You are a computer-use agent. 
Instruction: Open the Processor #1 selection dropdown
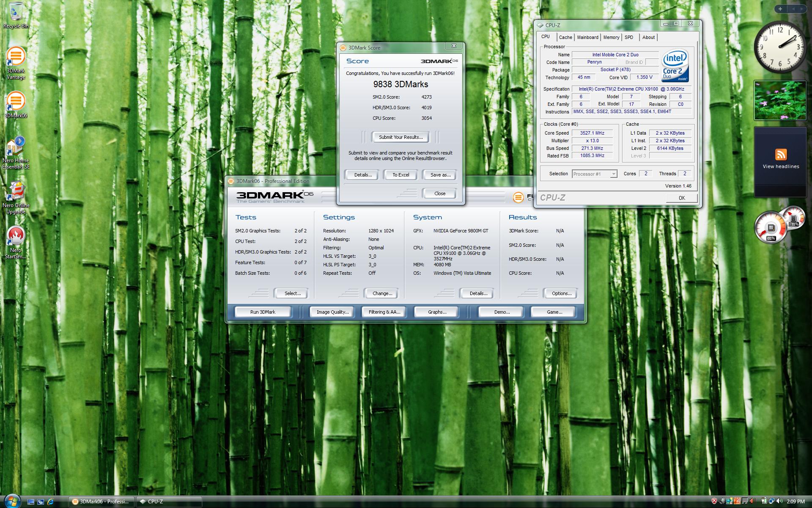(594, 174)
